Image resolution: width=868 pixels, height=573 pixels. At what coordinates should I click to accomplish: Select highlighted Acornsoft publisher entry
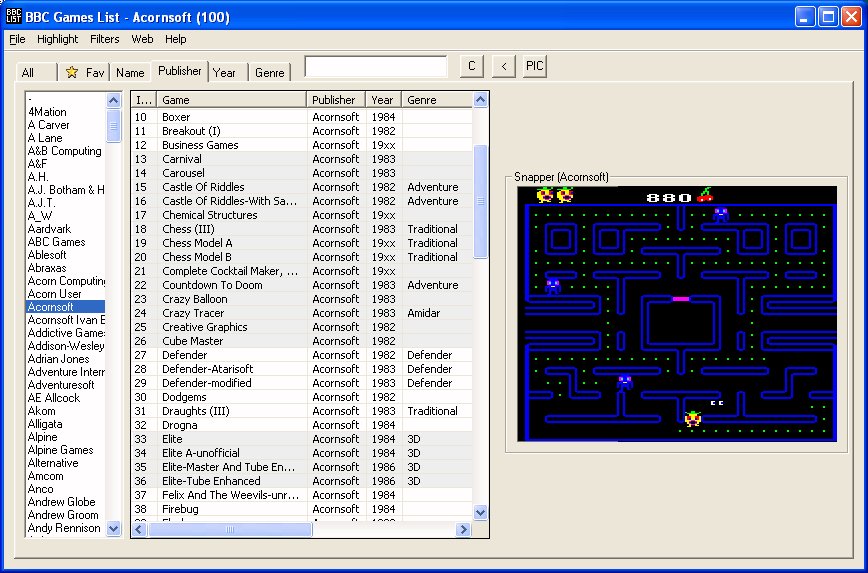pyautogui.click(x=65, y=307)
